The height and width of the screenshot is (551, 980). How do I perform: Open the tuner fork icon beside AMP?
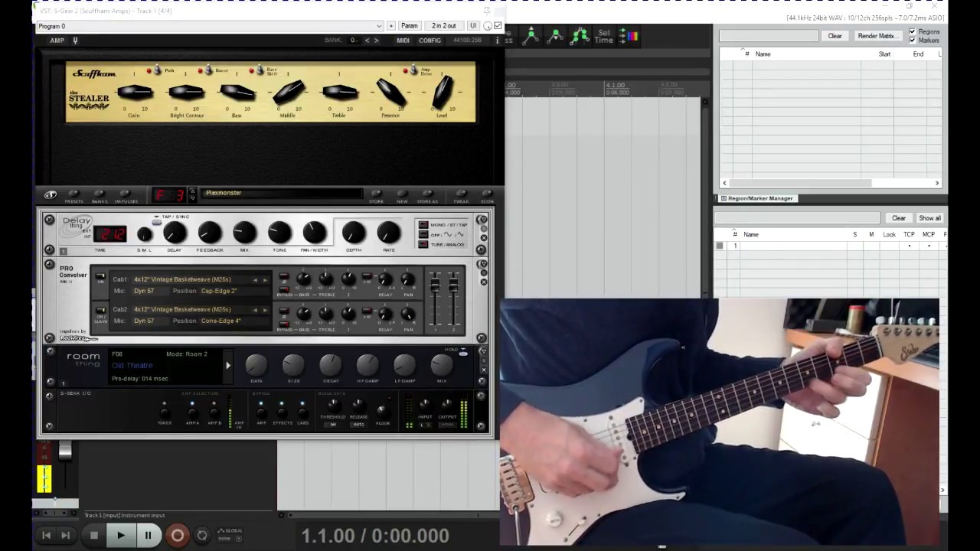click(75, 41)
